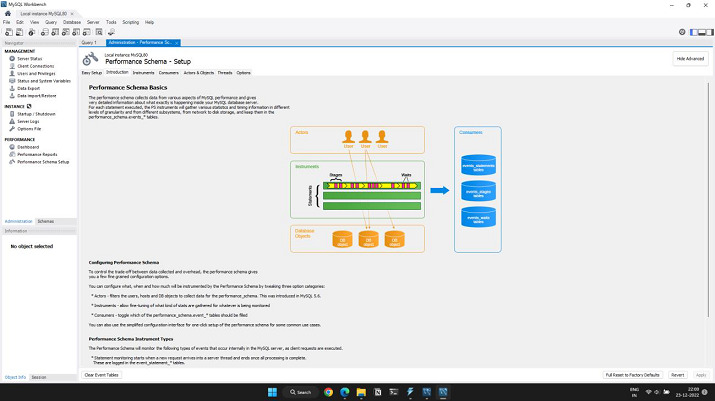This screenshot has width=715, height=401.
Task: Open Users and Privileges
Action: pyautogui.click(x=36, y=73)
